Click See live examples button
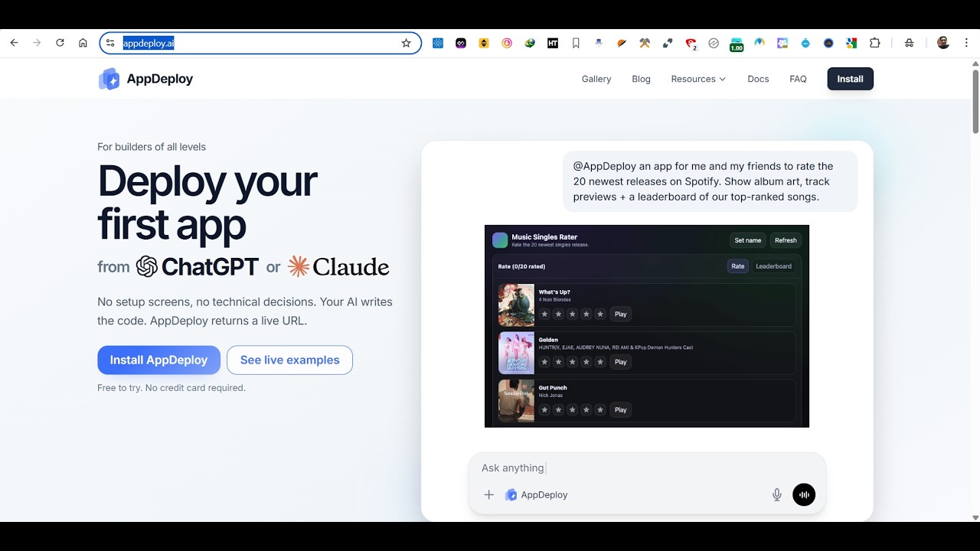Image resolution: width=980 pixels, height=551 pixels. pos(289,360)
